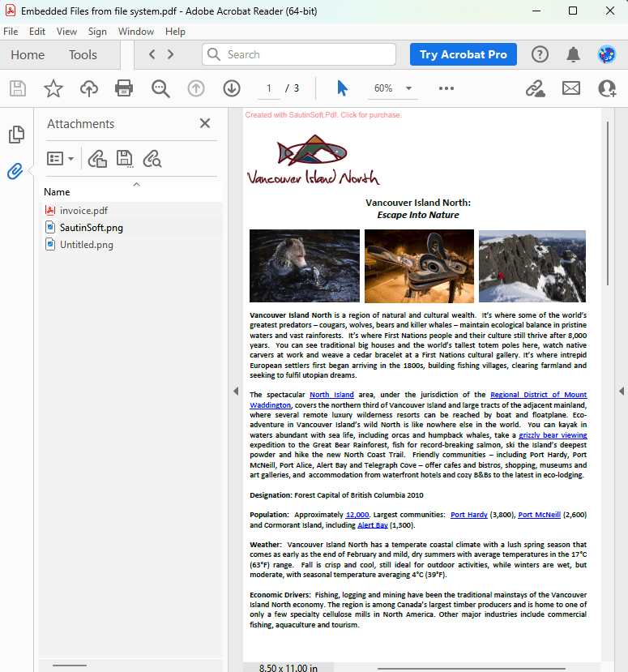Click the document horizontal scrollbar

(x=472, y=668)
